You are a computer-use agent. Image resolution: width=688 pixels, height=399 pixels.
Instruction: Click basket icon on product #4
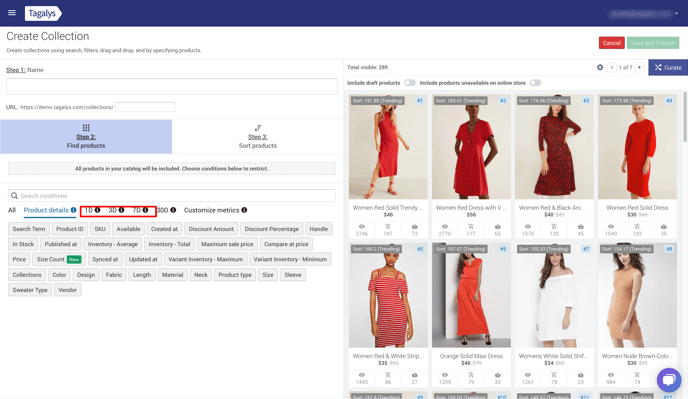tap(663, 226)
